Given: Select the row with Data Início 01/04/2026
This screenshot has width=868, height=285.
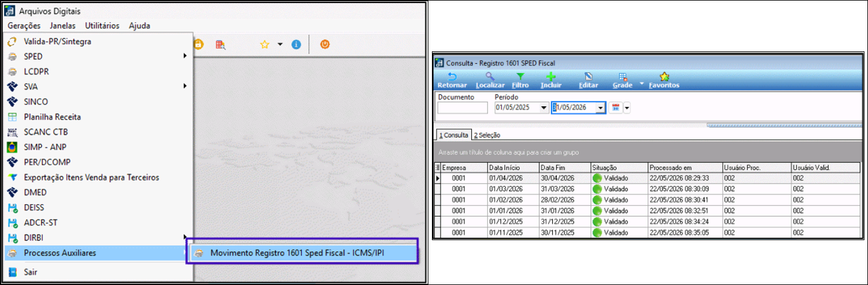Looking at the screenshot, I should pyautogui.click(x=648, y=178).
